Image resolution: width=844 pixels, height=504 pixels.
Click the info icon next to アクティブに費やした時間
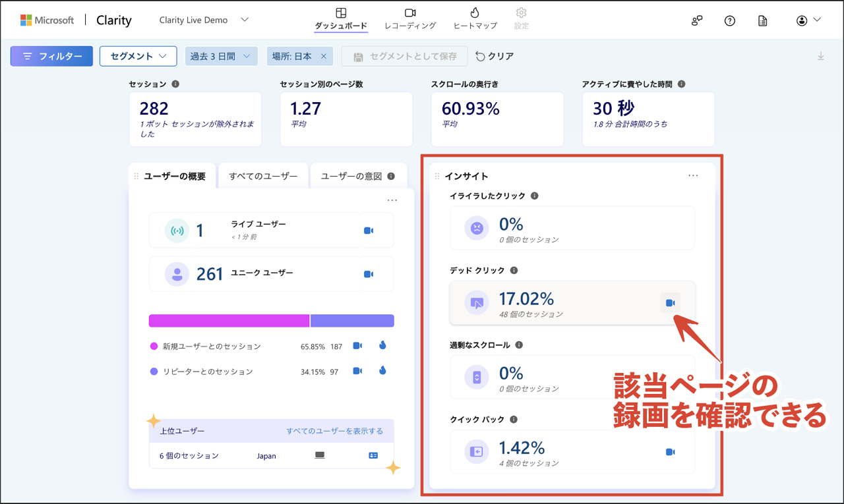(x=681, y=84)
